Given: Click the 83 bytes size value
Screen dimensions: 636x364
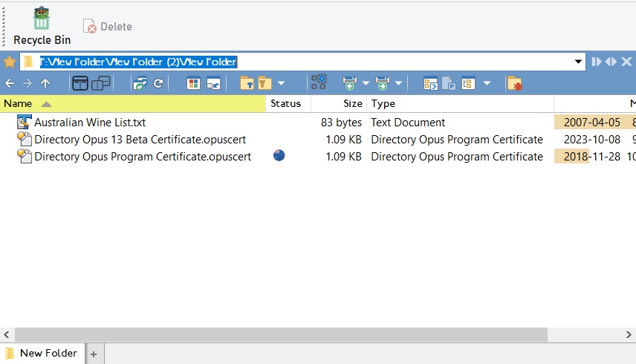Looking at the screenshot, I should [x=341, y=123].
